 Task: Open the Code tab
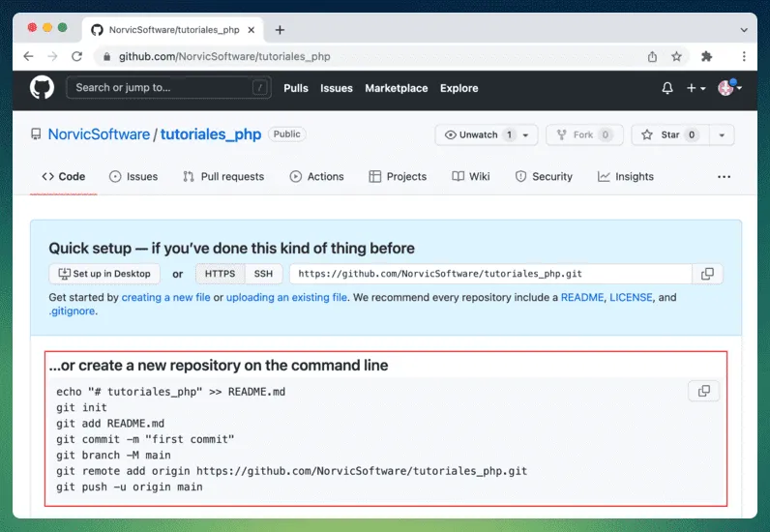coord(63,176)
